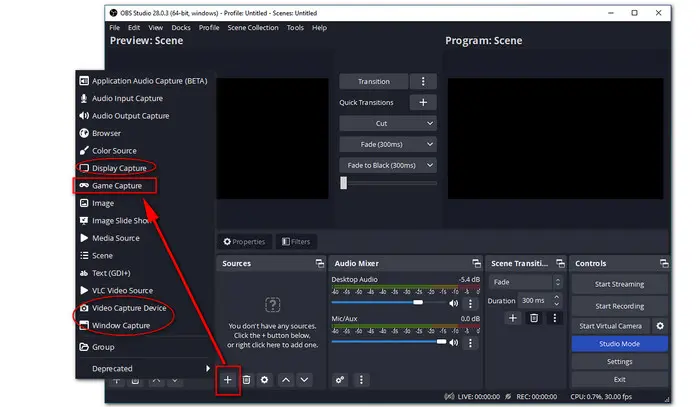Viewport: 700px width, 407px height.
Task: Select Game Capture source
Action: (144, 185)
